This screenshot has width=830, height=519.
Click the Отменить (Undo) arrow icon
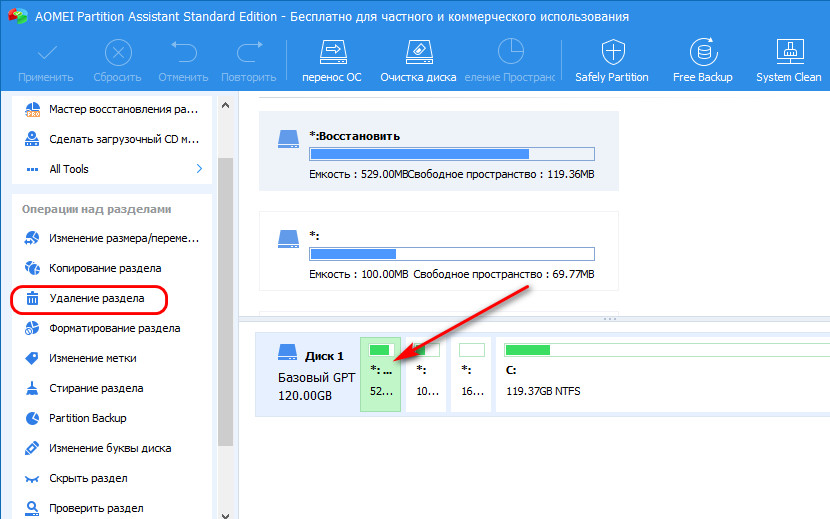pos(183,52)
